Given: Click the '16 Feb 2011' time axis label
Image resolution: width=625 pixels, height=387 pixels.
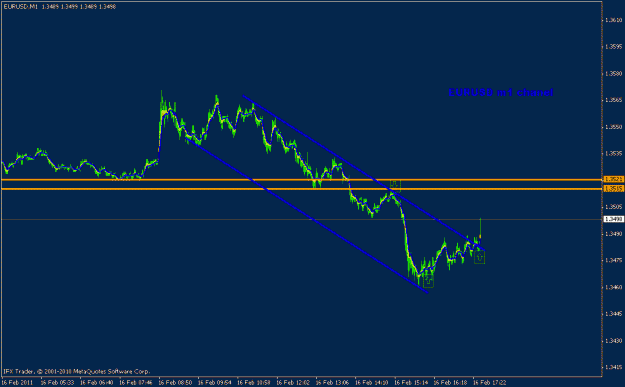Looking at the screenshot, I should tap(17, 383).
